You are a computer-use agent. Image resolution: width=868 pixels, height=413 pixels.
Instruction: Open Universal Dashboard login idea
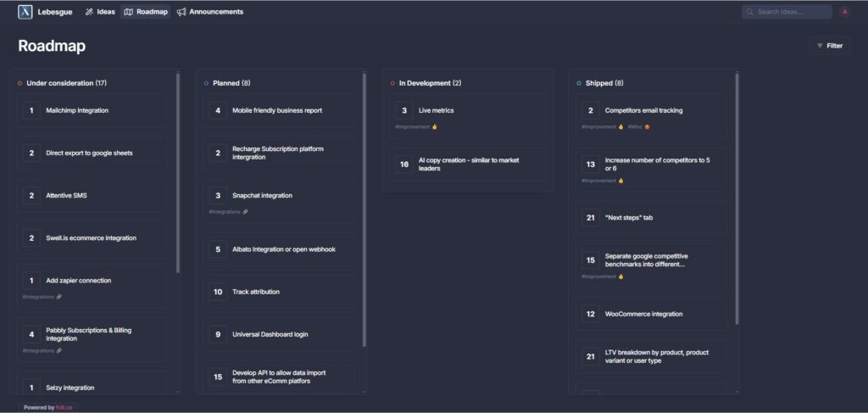(x=278, y=334)
